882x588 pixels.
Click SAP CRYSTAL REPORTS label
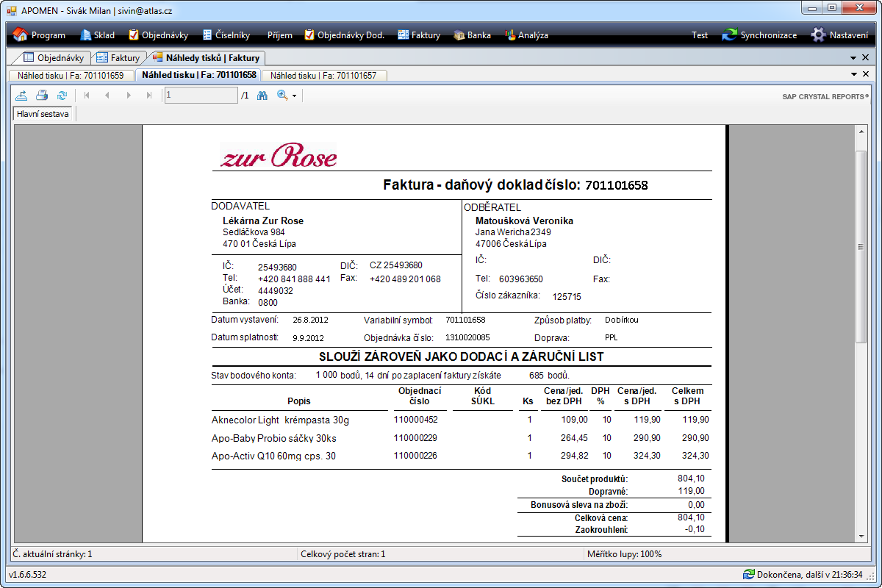click(825, 96)
